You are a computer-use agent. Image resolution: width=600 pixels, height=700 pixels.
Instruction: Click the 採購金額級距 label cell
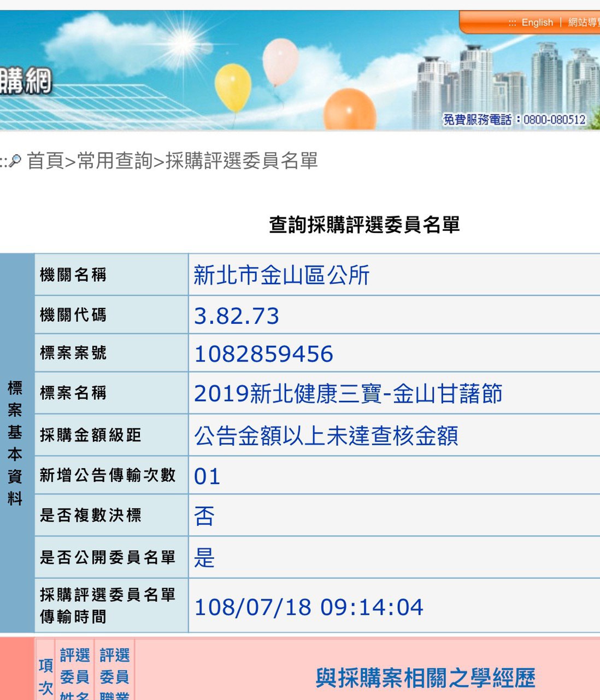(x=111, y=435)
